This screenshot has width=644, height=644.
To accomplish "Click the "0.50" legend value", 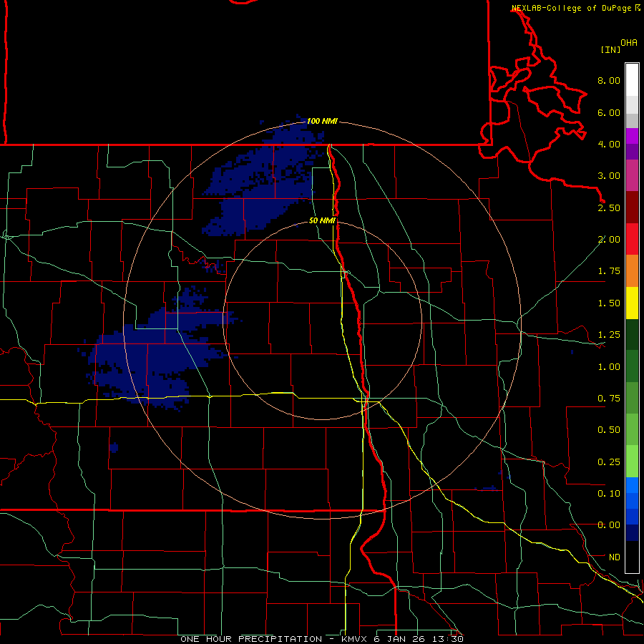I will click(x=609, y=430).
